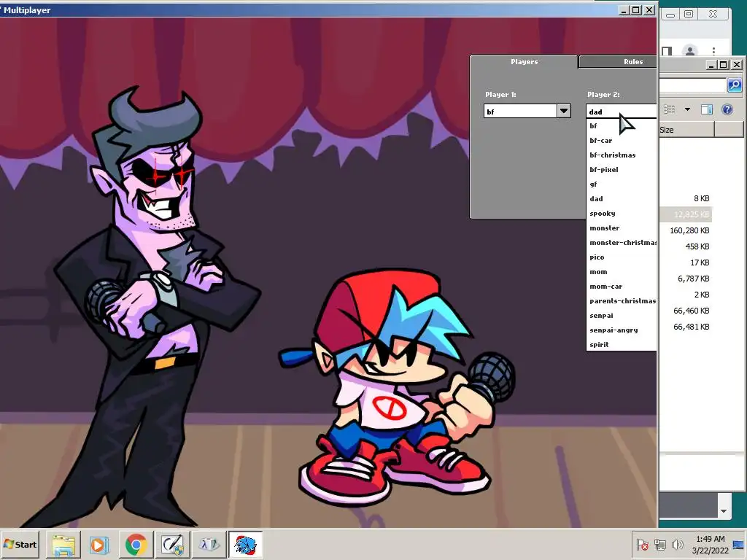
Task: Select senpai from the character list
Action: pos(622,316)
